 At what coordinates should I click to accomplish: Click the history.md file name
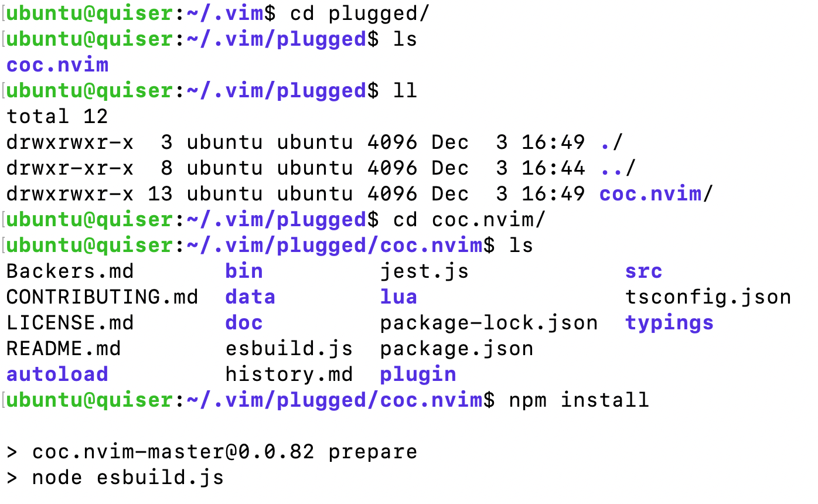click(289, 374)
